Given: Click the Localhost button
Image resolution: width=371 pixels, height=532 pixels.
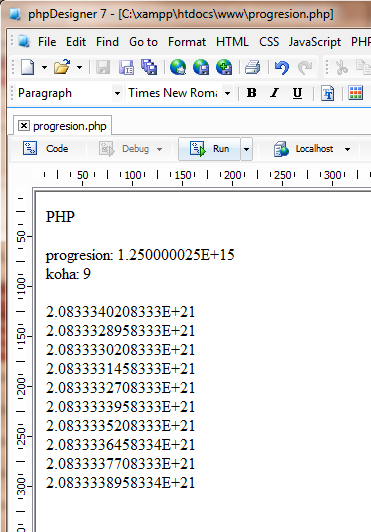Looking at the screenshot, I should (303, 149).
